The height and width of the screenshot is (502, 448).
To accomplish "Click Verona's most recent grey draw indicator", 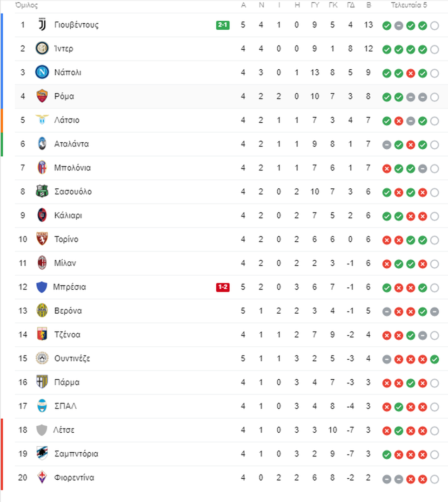I will (x=435, y=311).
